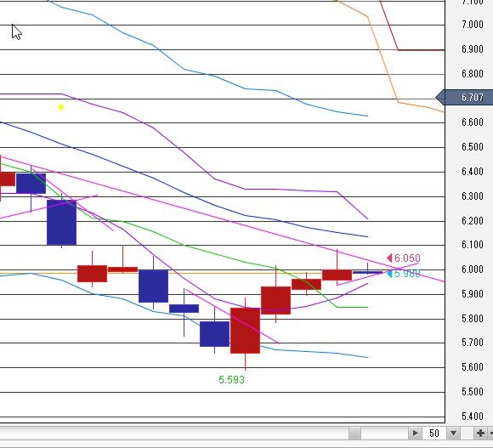Click the 5.600 price axis label
This screenshot has width=493, height=448.
tap(473, 367)
